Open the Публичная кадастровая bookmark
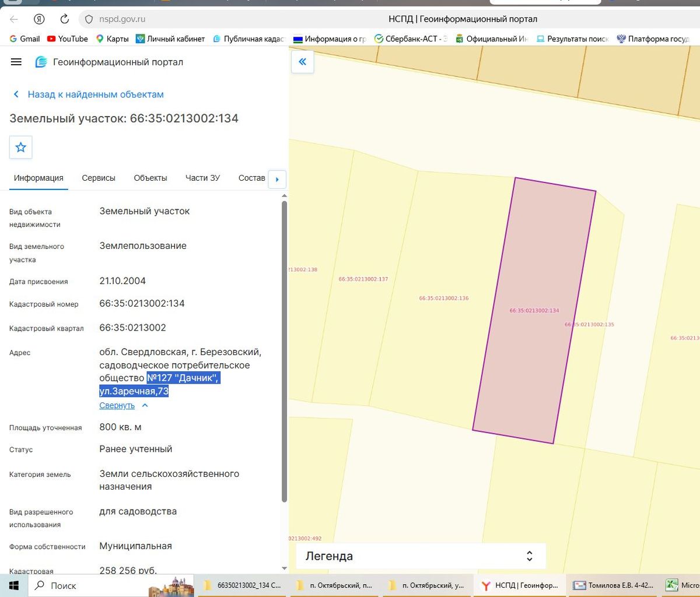This screenshot has width=700, height=597. (248, 39)
